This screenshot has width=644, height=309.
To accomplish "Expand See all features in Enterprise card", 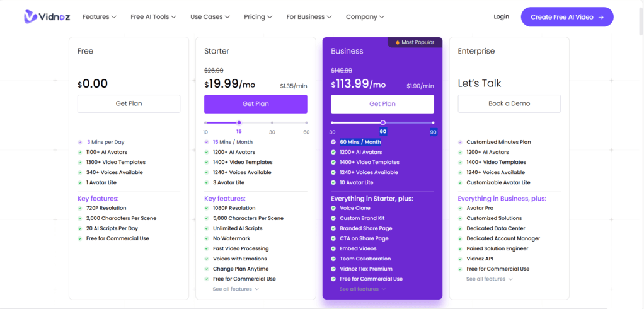I will (490, 279).
